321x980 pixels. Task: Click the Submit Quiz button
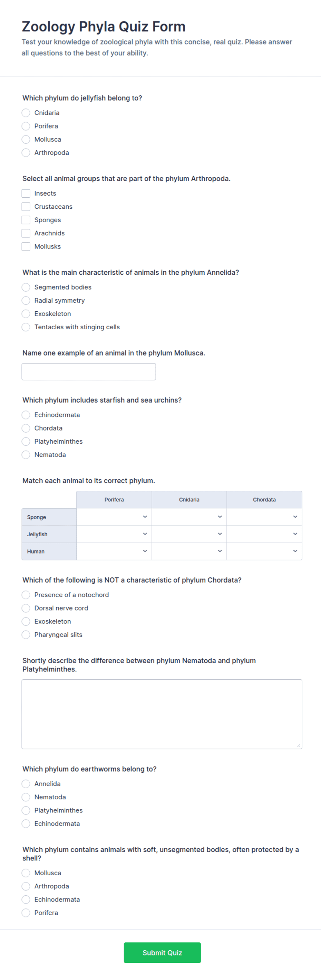(x=162, y=953)
